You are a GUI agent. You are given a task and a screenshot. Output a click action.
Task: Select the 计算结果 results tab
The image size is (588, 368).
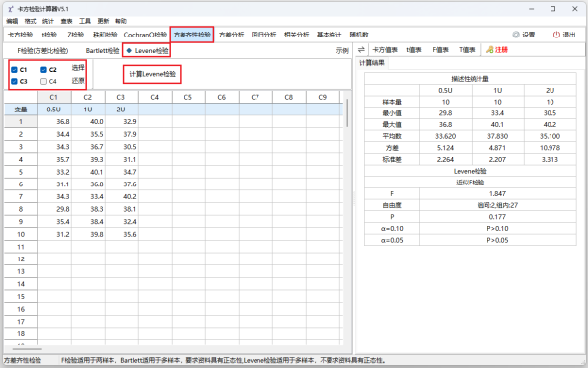click(372, 63)
